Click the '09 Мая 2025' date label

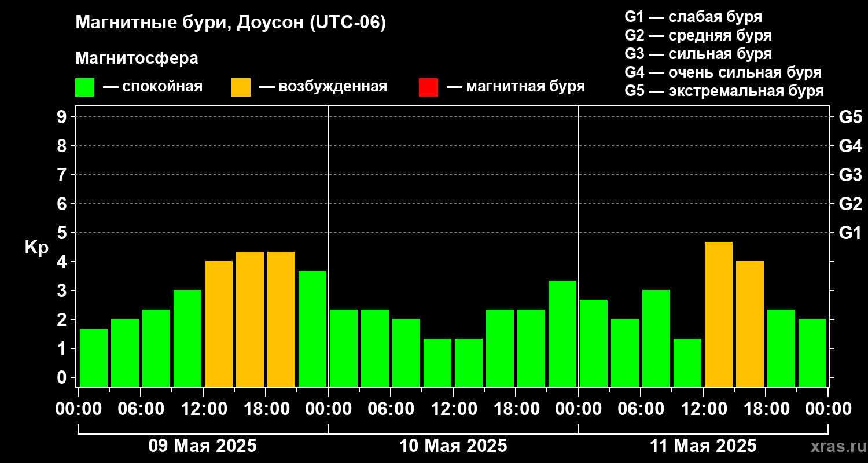(203, 446)
